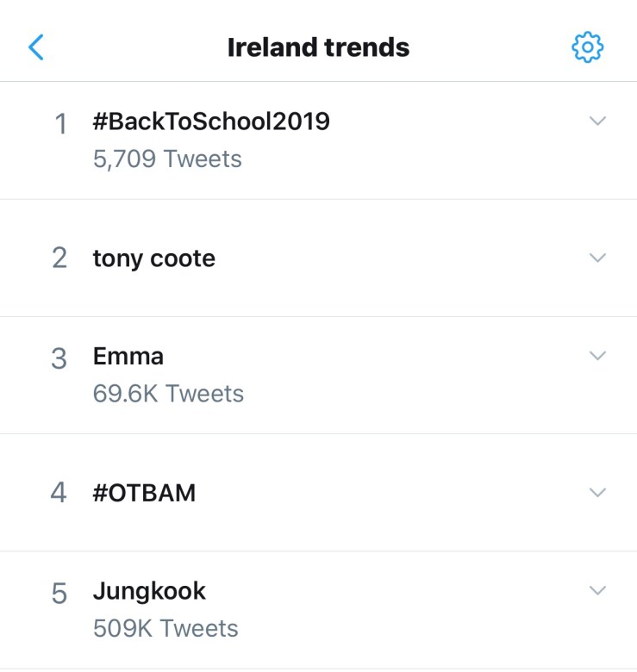Open chevron menu for #OTBAM trend
Screen dimensions: 637x672
pos(597,492)
